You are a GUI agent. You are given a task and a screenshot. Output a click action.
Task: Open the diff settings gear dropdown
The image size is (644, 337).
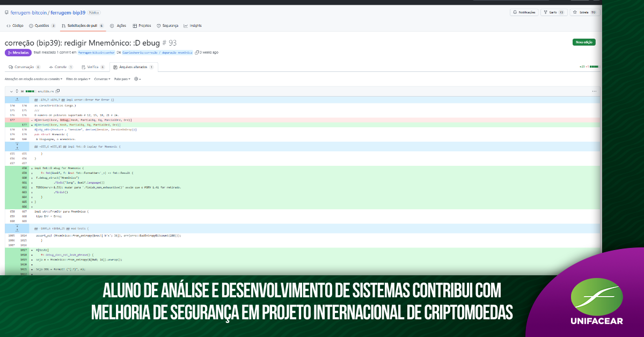[x=137, y=79]
